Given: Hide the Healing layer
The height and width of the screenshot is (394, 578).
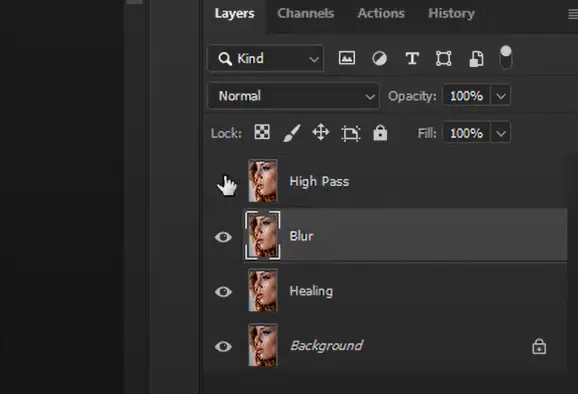Looking at the screenshot, I should pyautogui.click(x=223, y=292).
